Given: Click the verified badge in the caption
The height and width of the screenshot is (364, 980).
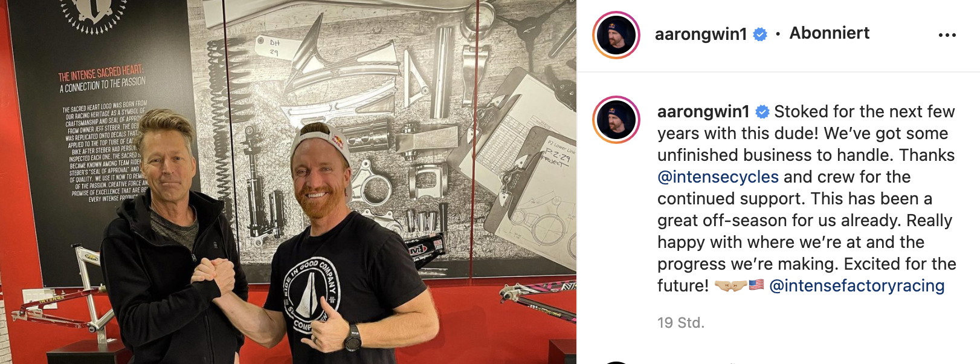Looking at the screenshot, I should (x=762, y=112).
